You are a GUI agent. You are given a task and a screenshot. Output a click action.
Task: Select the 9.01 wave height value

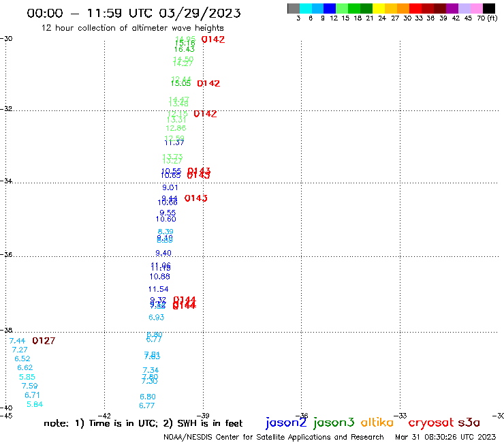(170, 187)
